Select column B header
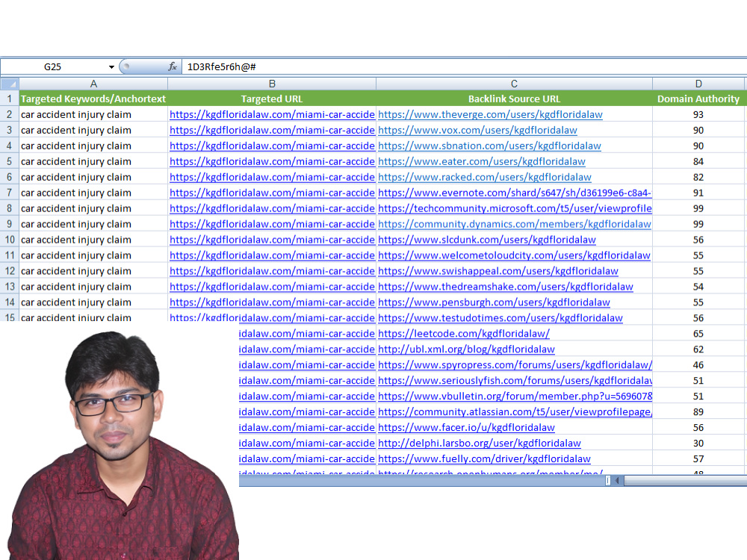Viewport: 747px width, 560px height. [272, 84]
